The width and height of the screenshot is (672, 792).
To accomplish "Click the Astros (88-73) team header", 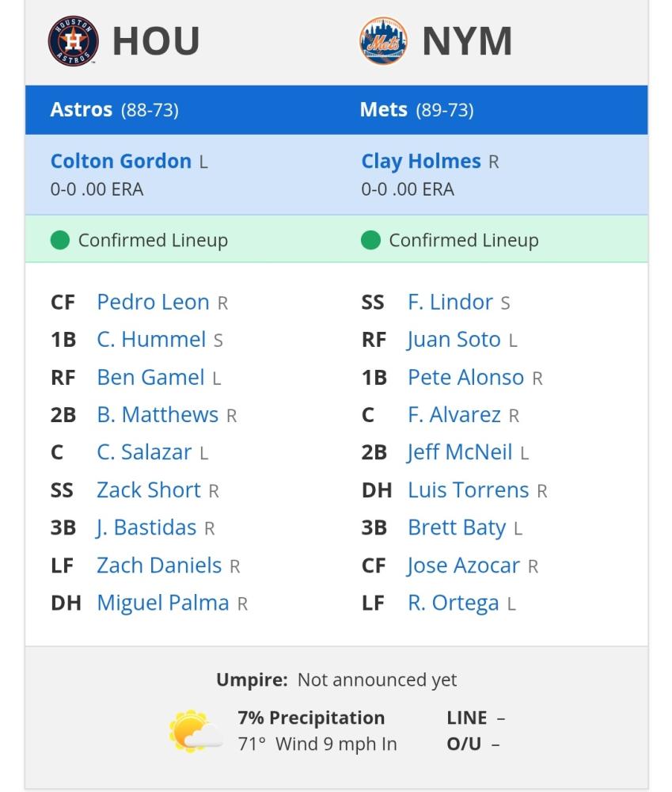I will click(115, 109).
